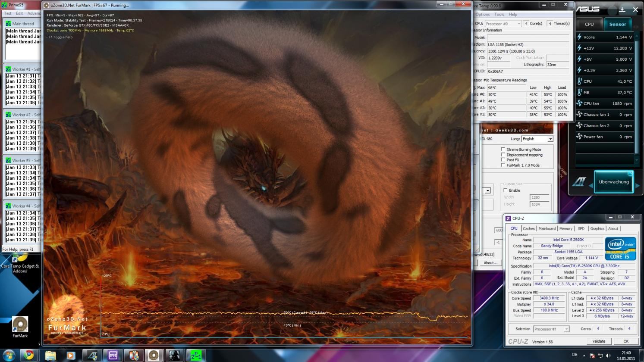Open Core Temp Tools menu

499,14
